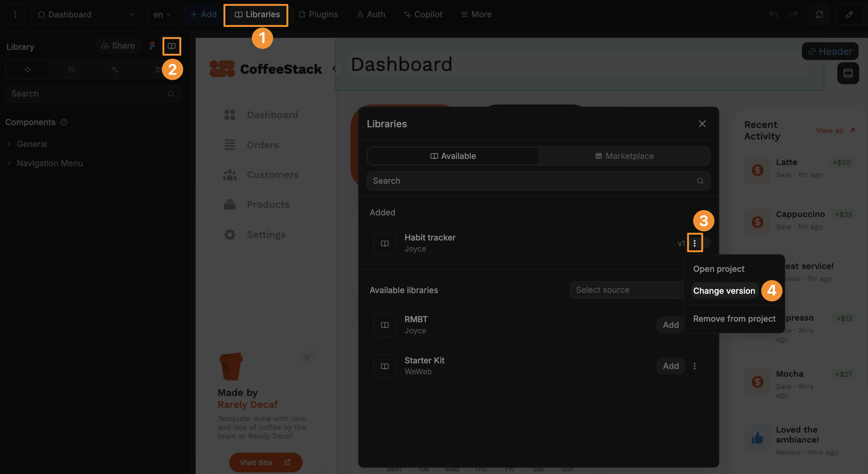Click the sync/refresh icon near the top right corner
868x474 pixels.
(x=819, y=14)
